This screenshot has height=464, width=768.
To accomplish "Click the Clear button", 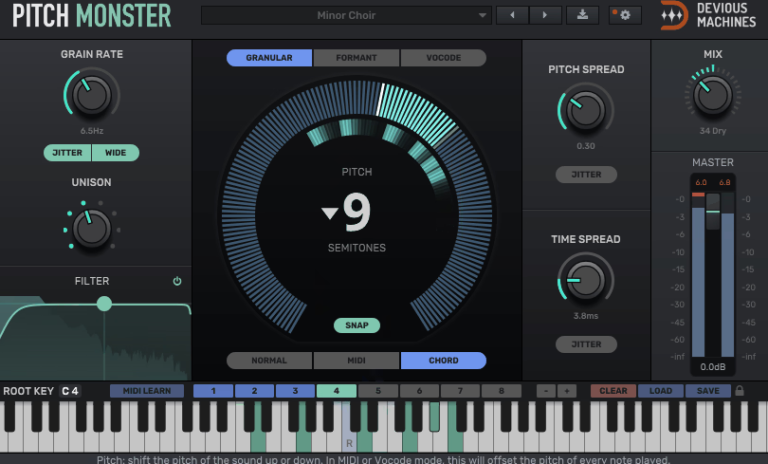I will point(613,391).
